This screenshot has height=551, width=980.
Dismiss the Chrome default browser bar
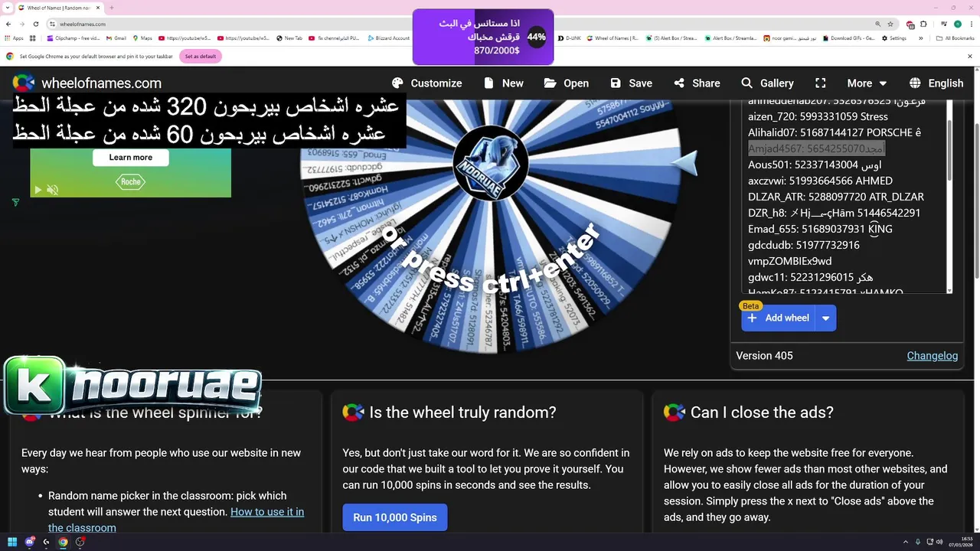tap(970, 56)
